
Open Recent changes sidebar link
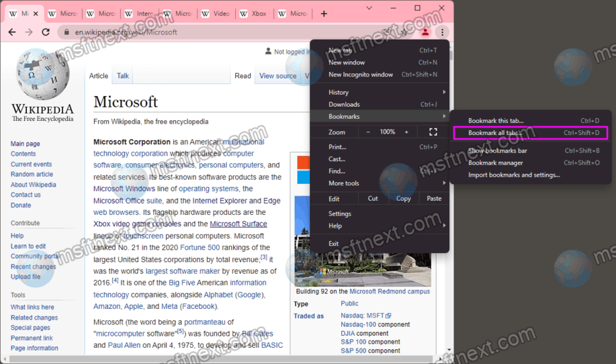point(34,267)
